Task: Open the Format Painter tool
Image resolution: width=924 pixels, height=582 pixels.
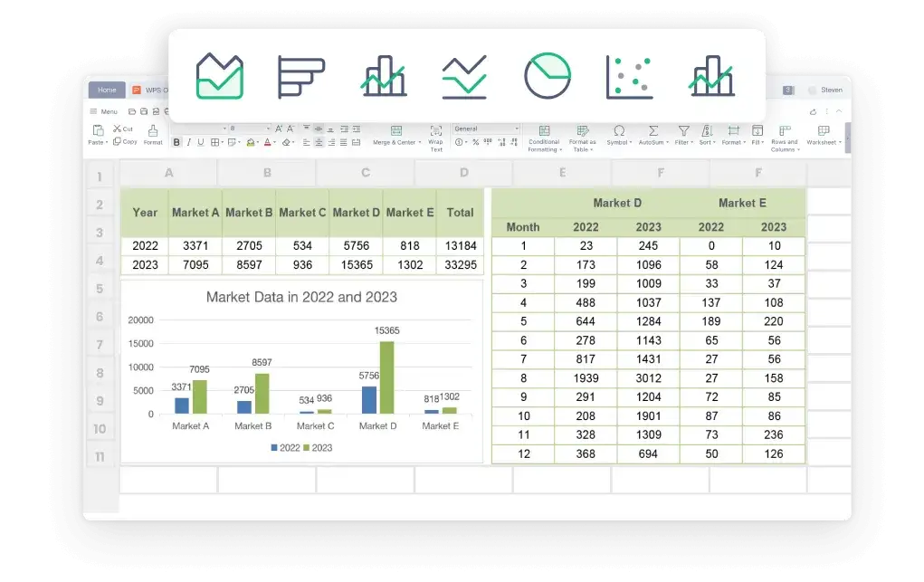Action: point(151,134)
